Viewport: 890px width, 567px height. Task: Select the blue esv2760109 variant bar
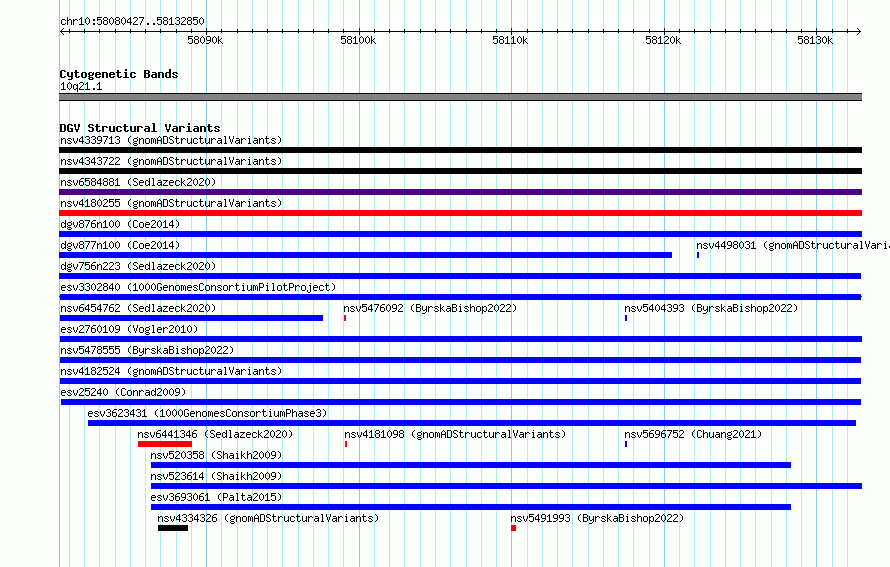pyautogui.click(x=460, y=339)
